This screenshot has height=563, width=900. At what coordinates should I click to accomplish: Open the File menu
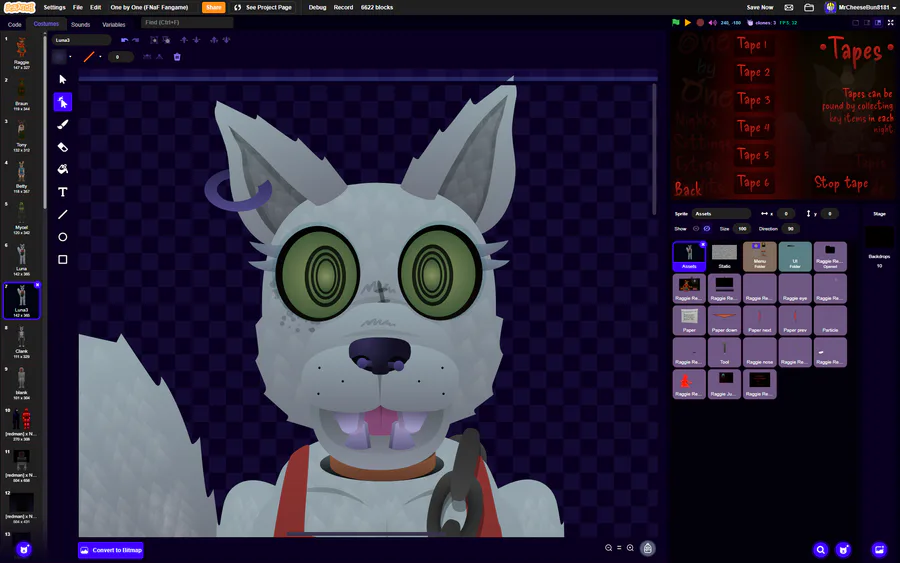(x=77, y=7)
